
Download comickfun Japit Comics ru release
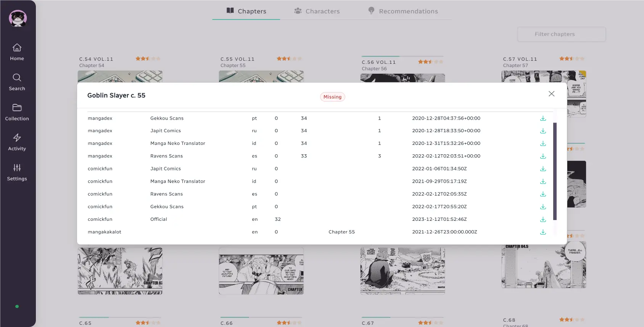click(543, 169)
